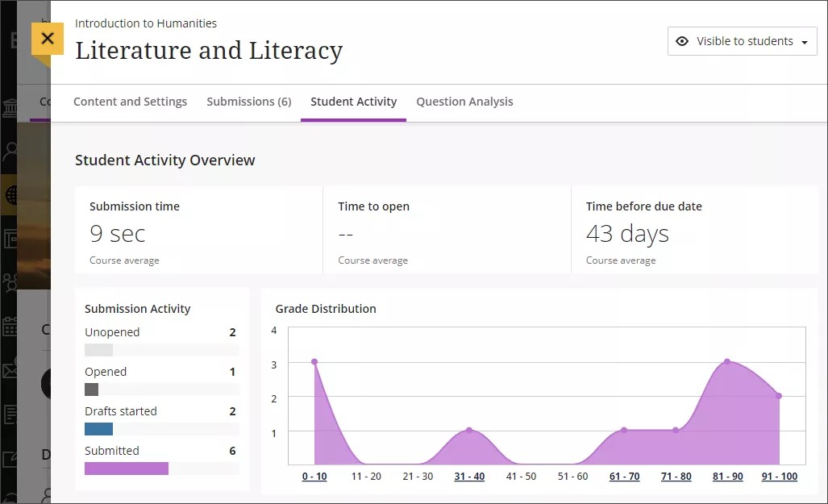Open the Submissions (6) tab
Image resolution: width=828 pixels, height=504 pixels.
click(248, 102)
